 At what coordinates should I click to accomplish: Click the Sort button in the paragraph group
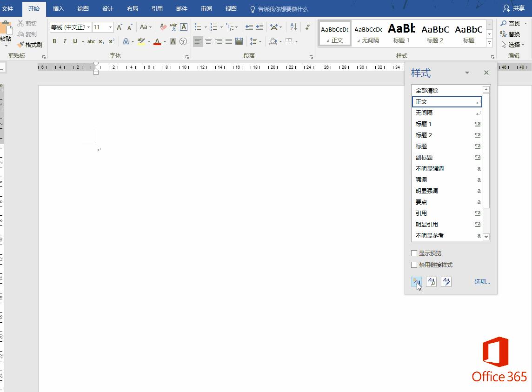pyautogui.click(x=293, y=27)
